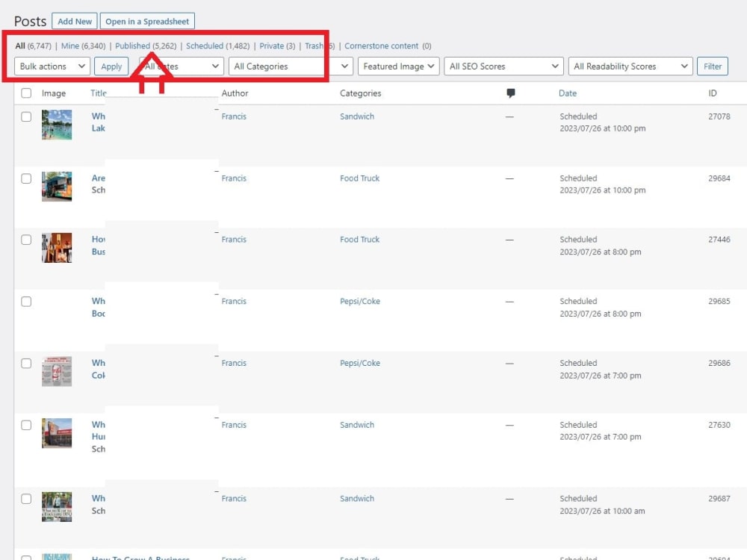Check the box for post ID 27078
This screenshot has width=747, height=560.
click(26, 116)
